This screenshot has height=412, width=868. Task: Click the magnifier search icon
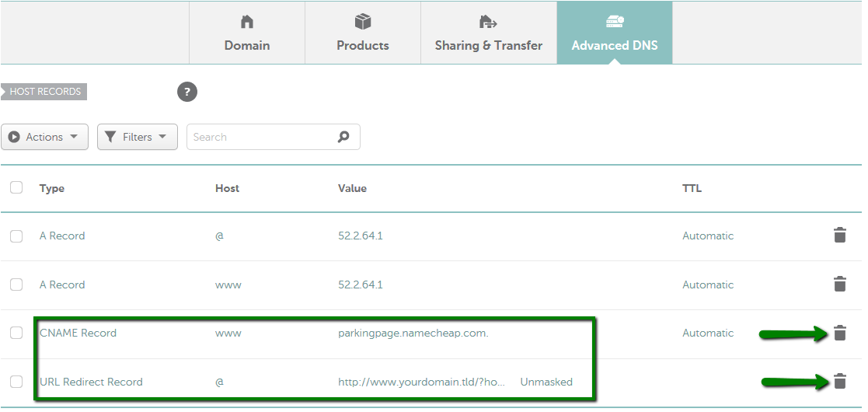(343, 137)
